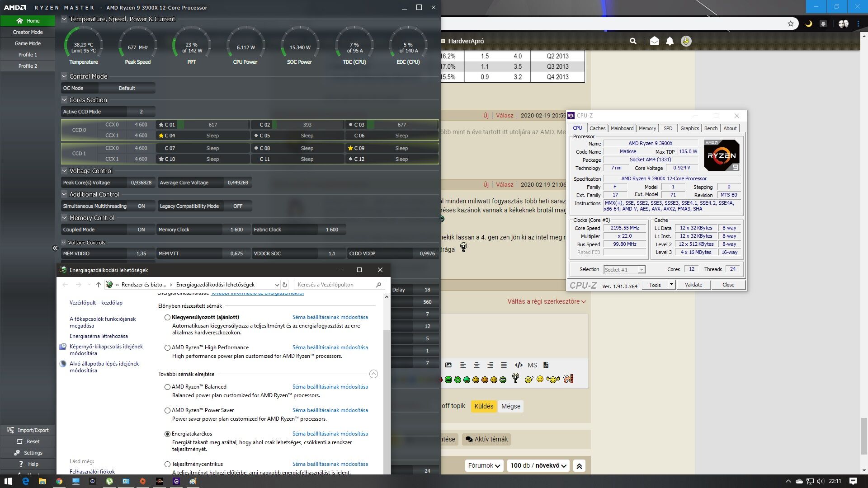This screenshot has height=488, width=868.
Task: Collapse the Voltage Control section
Action: pyautogui.click(x=64, y=171)
